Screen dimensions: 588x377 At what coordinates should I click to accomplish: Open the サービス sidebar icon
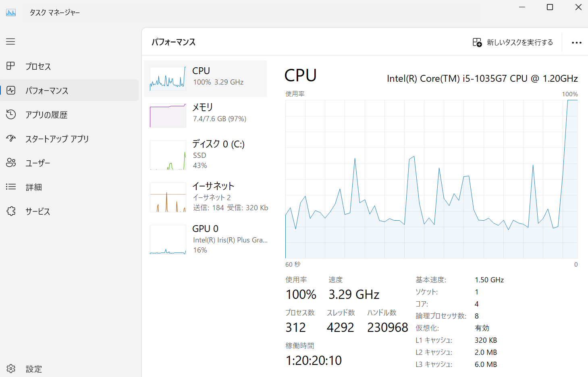pyautogui.click(x=11, y=211)
